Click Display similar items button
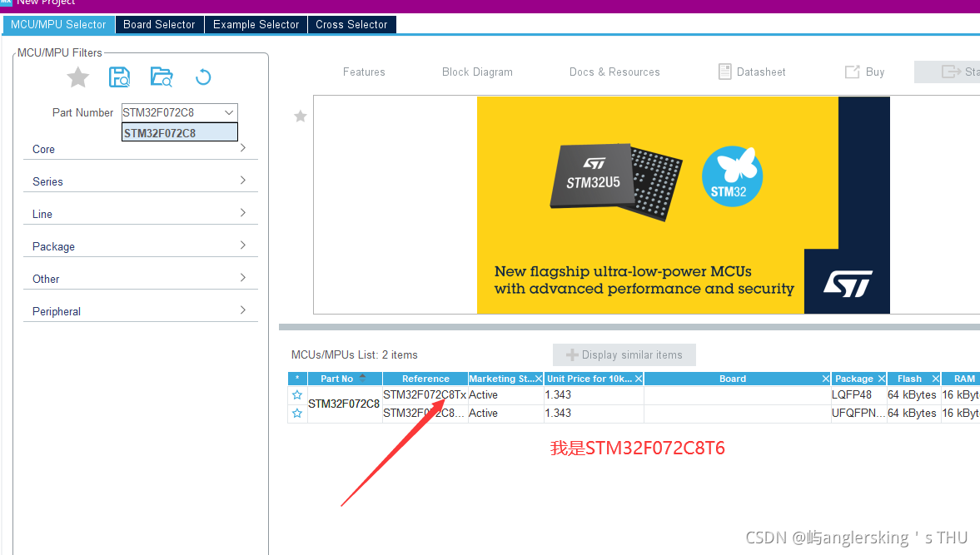Image resolution: width=980 pixels, height=555 pixels. click(x=624, y=354)
